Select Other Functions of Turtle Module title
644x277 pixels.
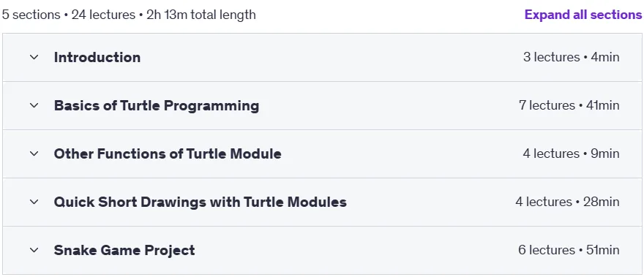click(168, 154)
